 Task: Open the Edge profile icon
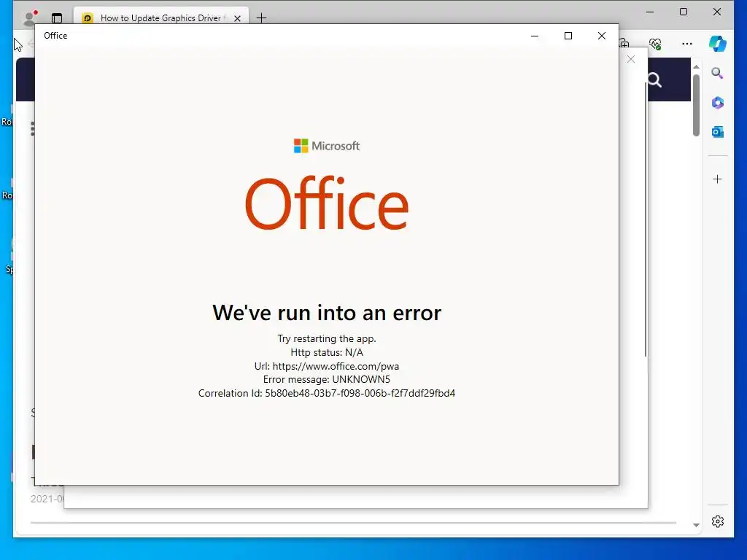(31, 18)
